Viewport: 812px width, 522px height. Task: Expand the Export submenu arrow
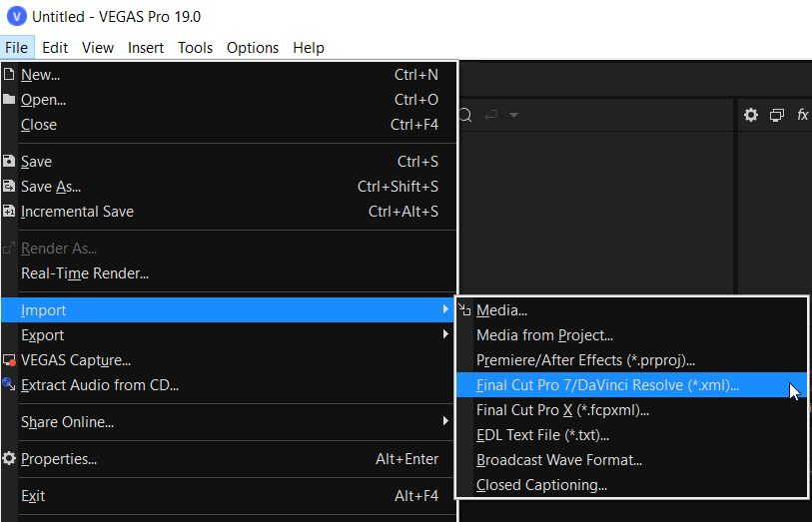(x=445, y=334)
